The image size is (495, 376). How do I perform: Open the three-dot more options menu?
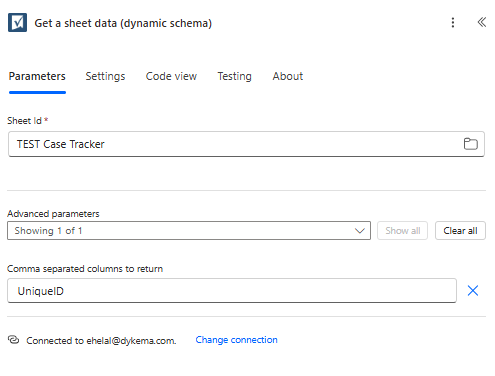453,23
